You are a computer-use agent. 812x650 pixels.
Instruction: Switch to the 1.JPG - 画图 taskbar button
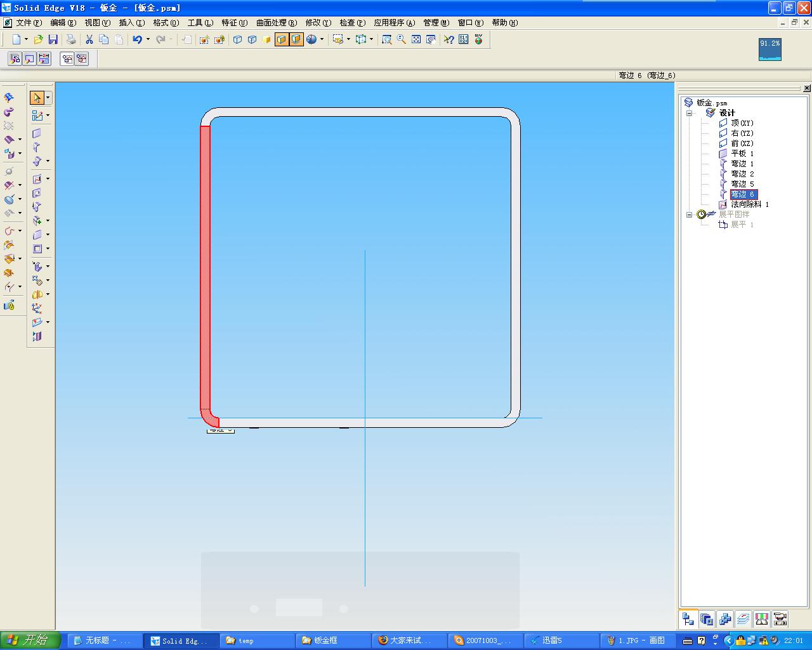638,640
